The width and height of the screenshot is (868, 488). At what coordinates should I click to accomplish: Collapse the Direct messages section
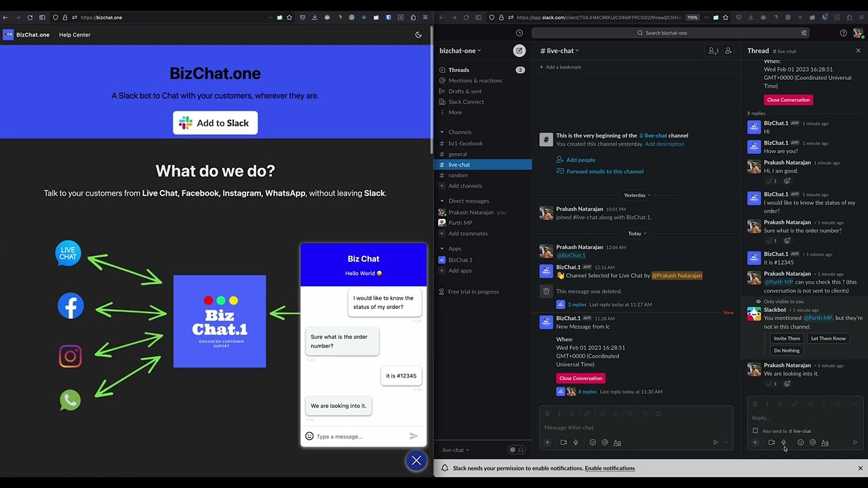point(442,201)
